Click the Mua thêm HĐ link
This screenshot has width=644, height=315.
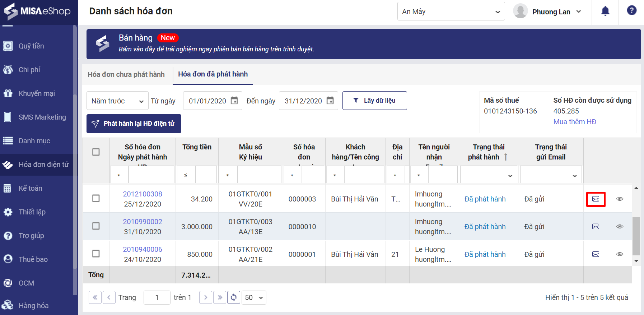coord(574,122)
